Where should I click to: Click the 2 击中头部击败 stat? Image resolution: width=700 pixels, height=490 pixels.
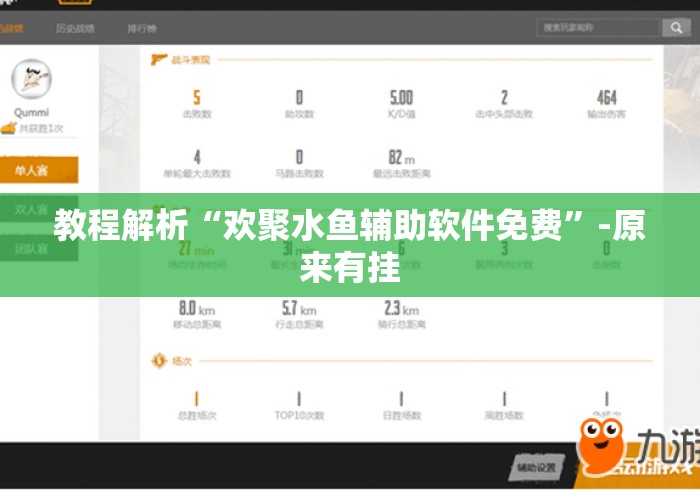(x=504, y=104)
